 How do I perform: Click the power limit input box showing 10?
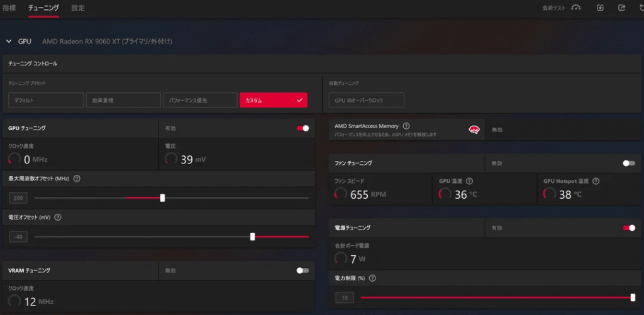click(x=344, y=297)
